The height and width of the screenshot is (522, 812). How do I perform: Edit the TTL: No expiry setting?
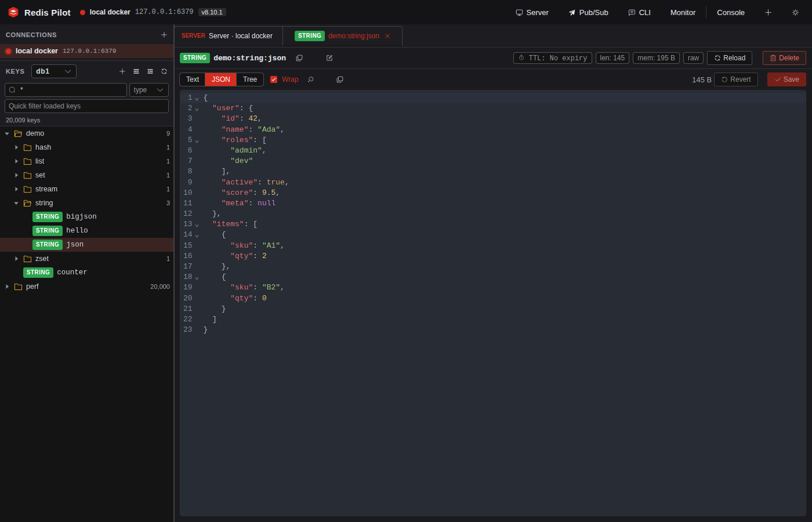[x=553, y=58]
